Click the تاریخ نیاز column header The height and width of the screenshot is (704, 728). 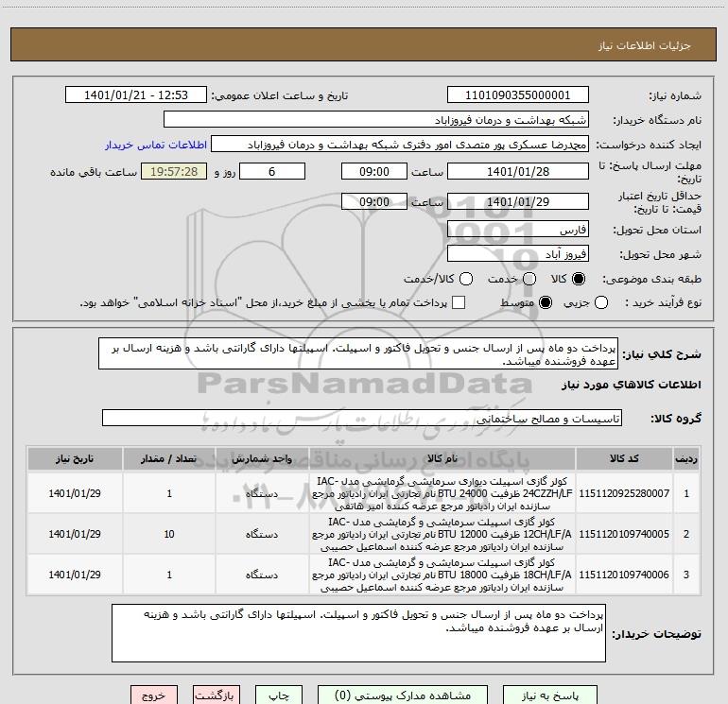(x=75, y=458)
